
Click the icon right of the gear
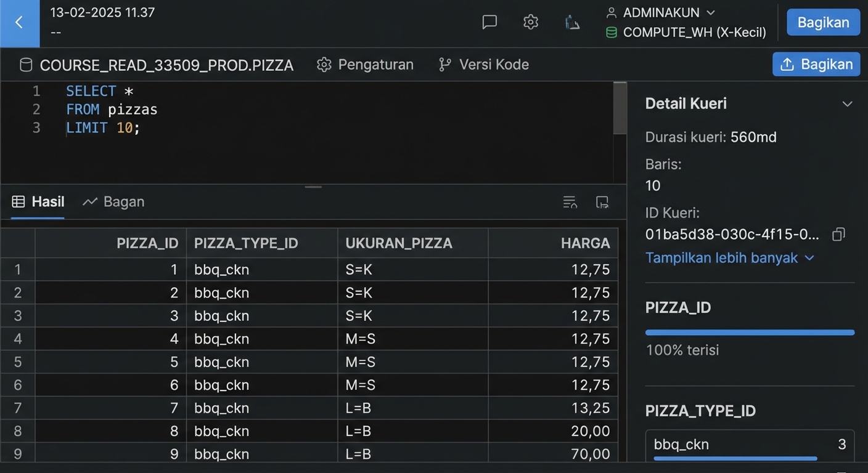click(572, 23)
